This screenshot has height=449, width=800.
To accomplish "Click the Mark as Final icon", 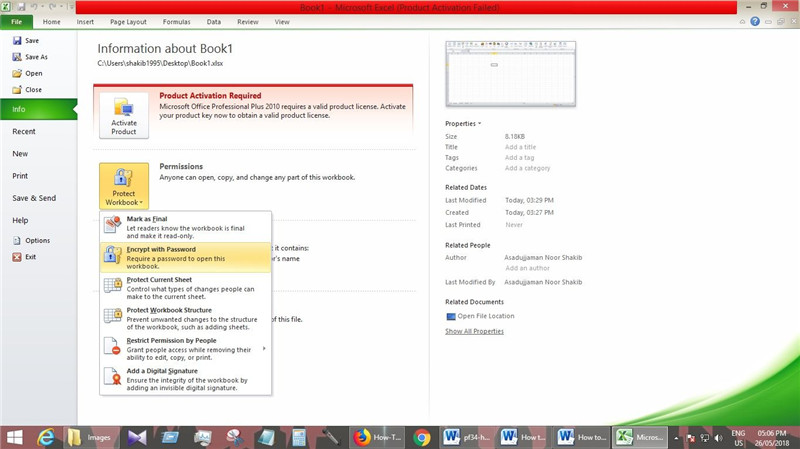I will (x=113, y=224).
